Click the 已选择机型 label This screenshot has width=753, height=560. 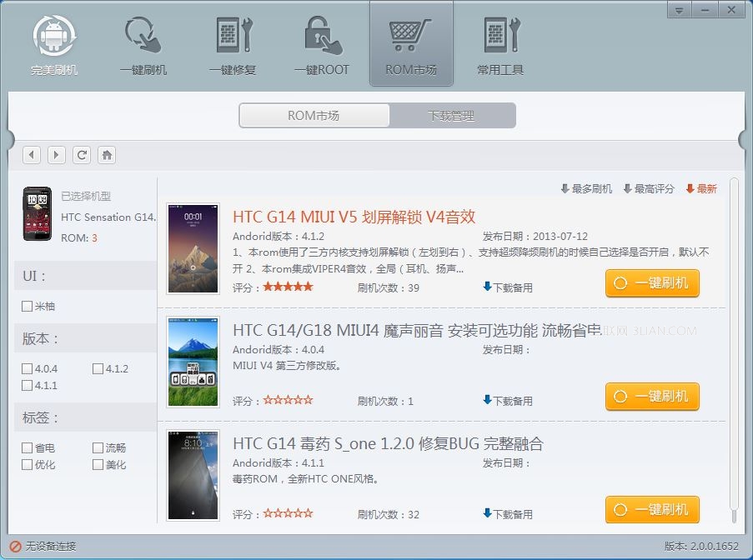pos(86,196)
